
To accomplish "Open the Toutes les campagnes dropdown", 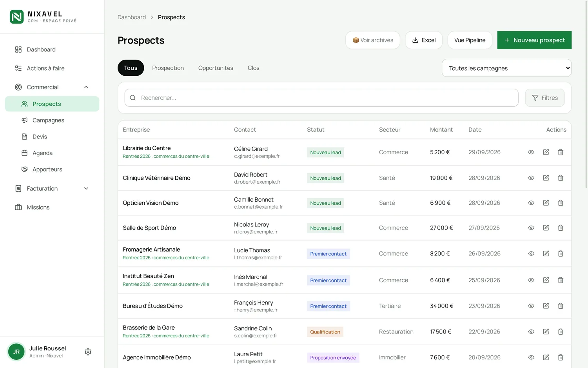I will (506, 68).
